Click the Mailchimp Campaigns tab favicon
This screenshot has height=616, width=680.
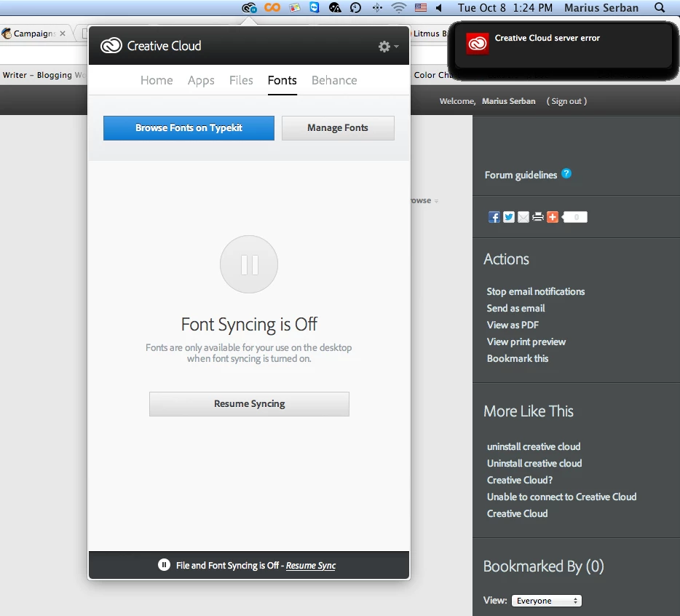tap(7, 33)
